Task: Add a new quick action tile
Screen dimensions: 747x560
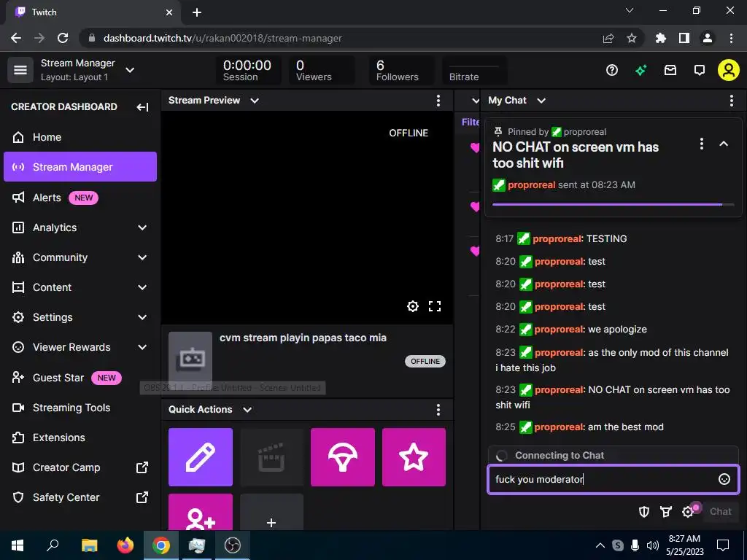Action: tap(271, 512)
